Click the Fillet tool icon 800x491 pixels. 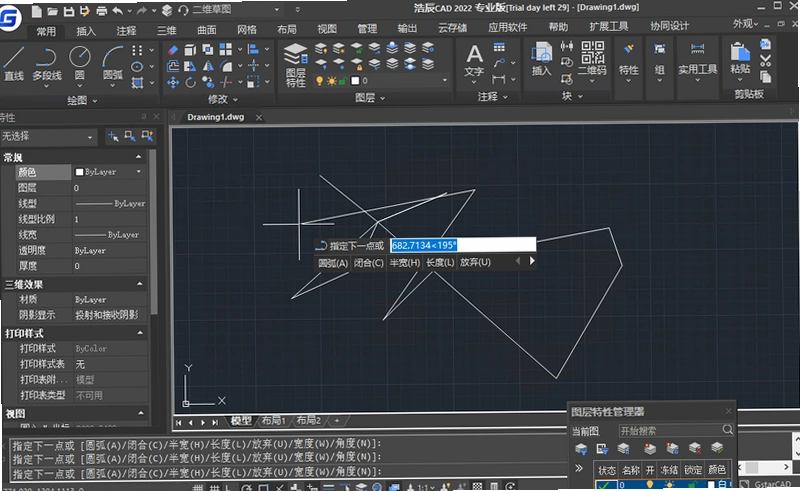226,66
